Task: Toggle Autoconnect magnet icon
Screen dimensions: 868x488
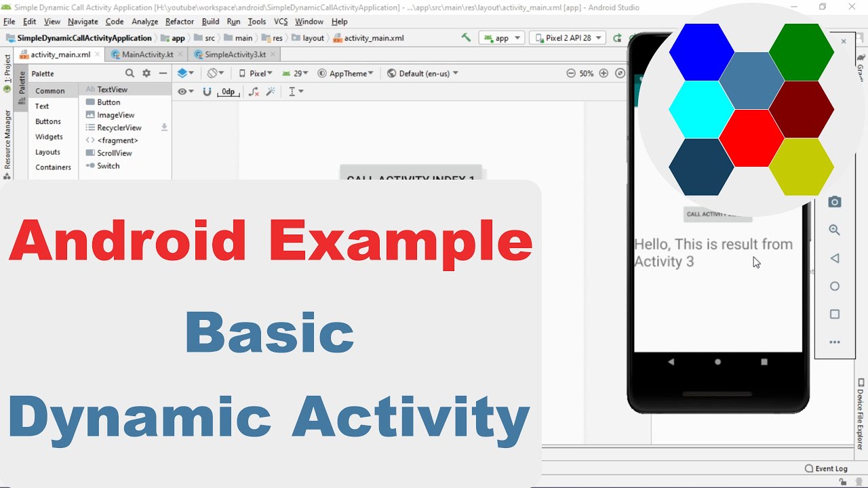Action: (x=207, y=91)
